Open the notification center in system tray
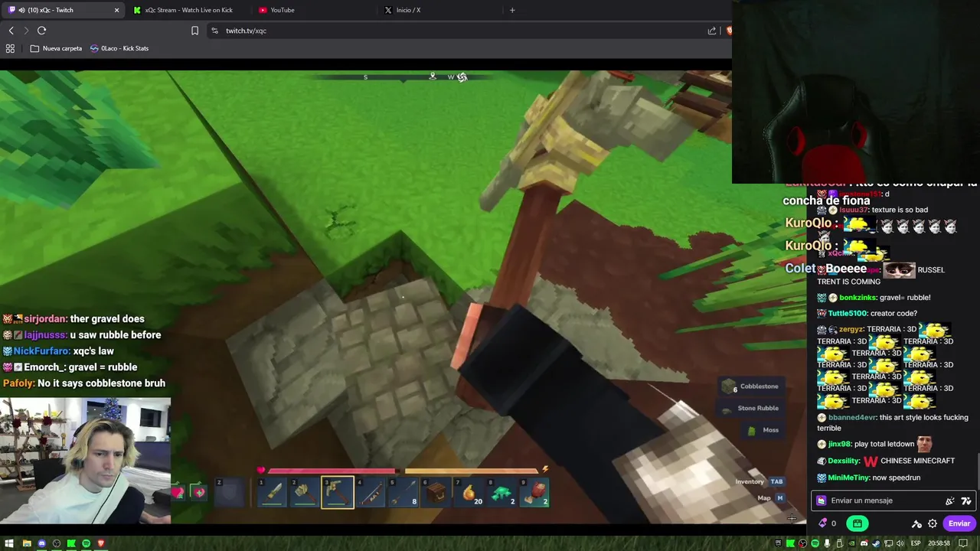Image resolution: width=980 pixels, height=551 pixels. [963, 543]
